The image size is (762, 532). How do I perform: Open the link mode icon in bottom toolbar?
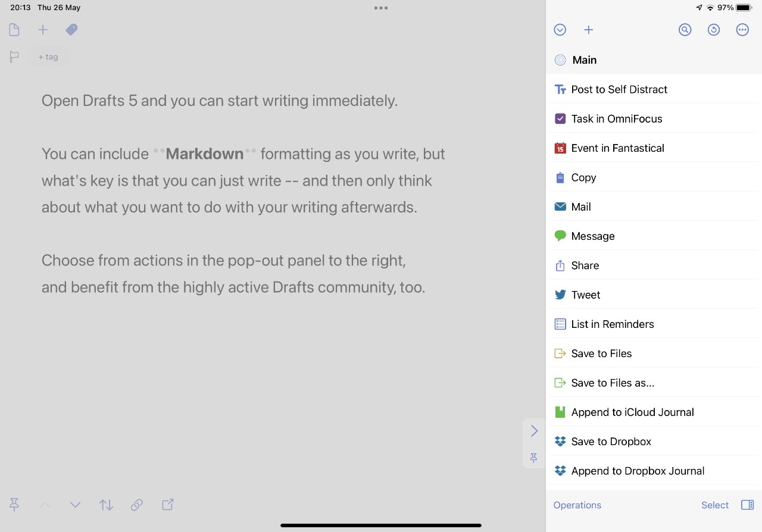(x=137, y=505)
